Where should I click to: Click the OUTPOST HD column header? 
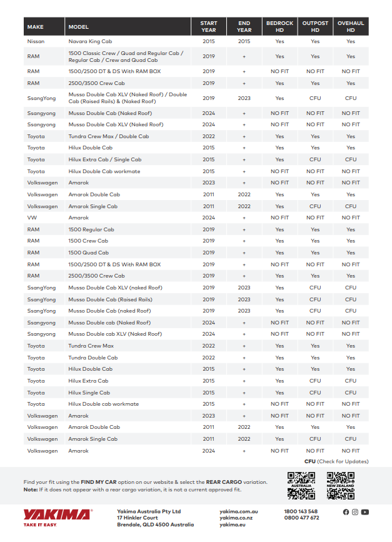[x=315, y=27]
